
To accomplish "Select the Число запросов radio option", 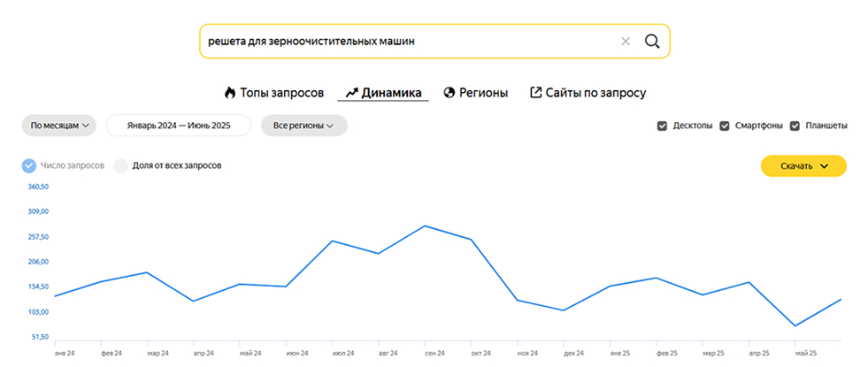I will pos(28,165).
